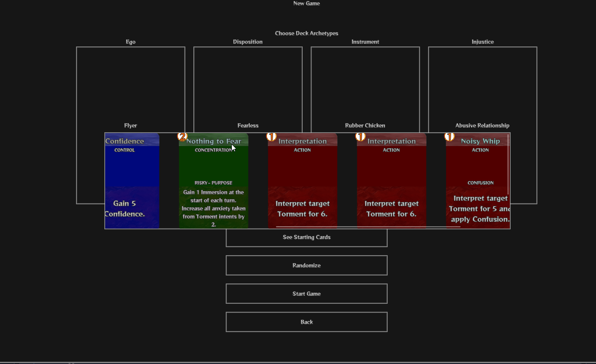Image resolution: width=596 pixels, height=364 pixels.
Task: Select the first Interpretation action card
Action: pos(302,180)
